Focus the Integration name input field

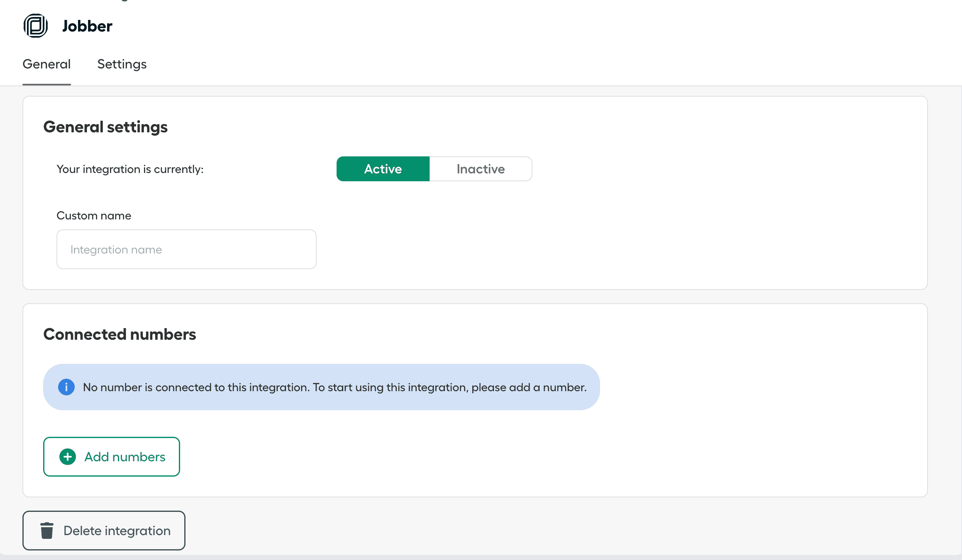tap(186, 249)
